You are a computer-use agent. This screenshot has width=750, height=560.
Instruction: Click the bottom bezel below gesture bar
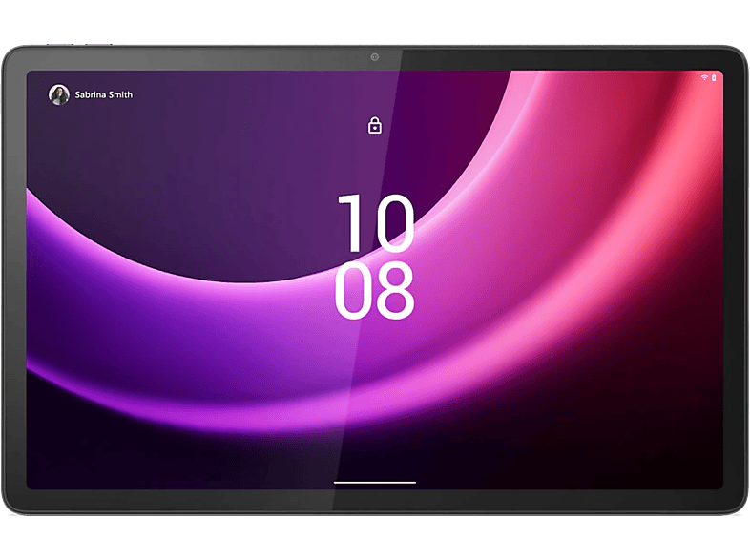click(x=374, y=501)
